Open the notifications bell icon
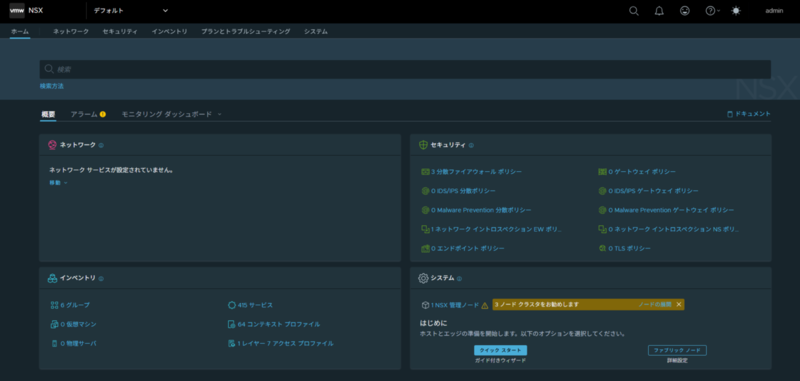800x381 pixels. click(x=659, y=11)
